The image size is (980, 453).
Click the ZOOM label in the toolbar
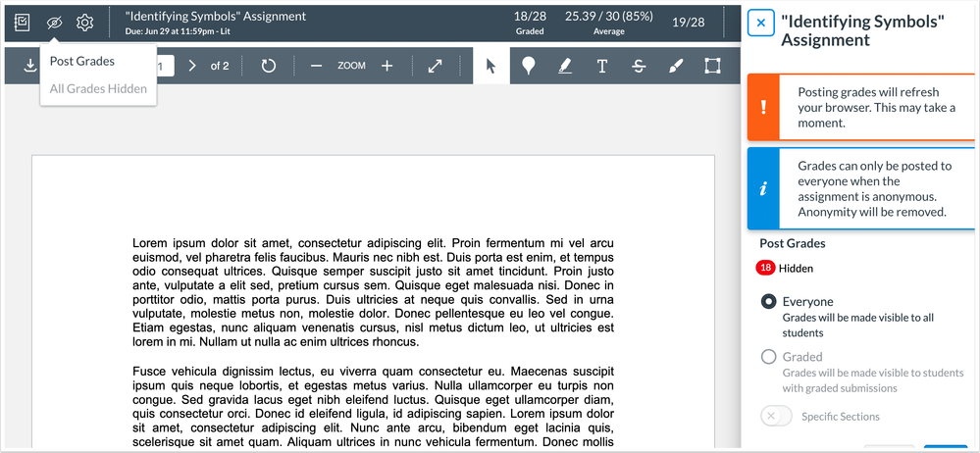[x=351, y=66]
